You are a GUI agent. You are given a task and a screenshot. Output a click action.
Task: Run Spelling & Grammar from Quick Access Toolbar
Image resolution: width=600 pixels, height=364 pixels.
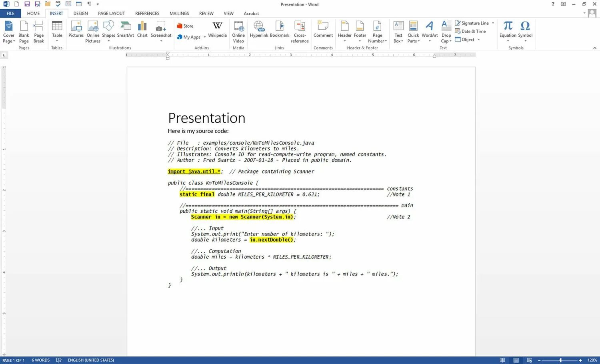click(x=58, y=4)
